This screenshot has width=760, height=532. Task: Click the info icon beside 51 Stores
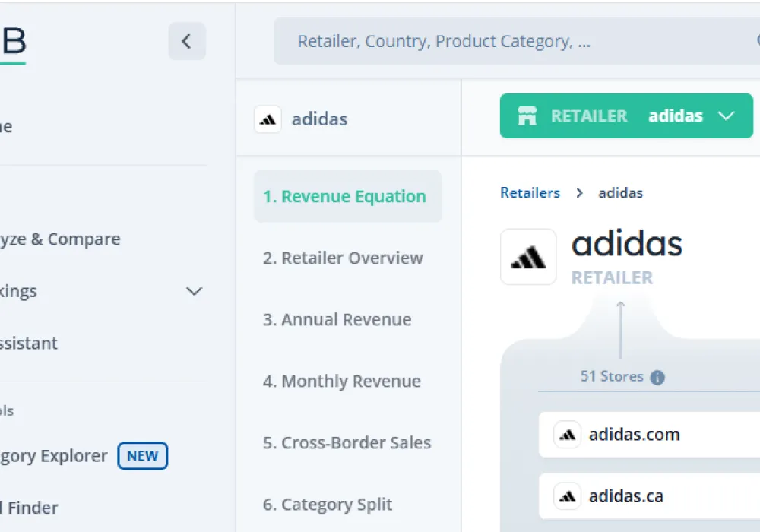657,377
